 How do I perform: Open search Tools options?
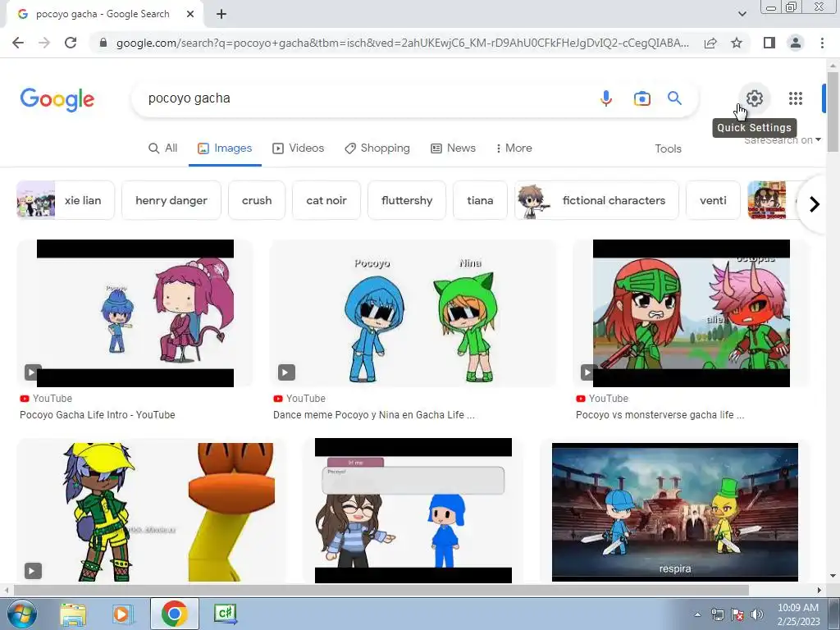click(668, 149)
